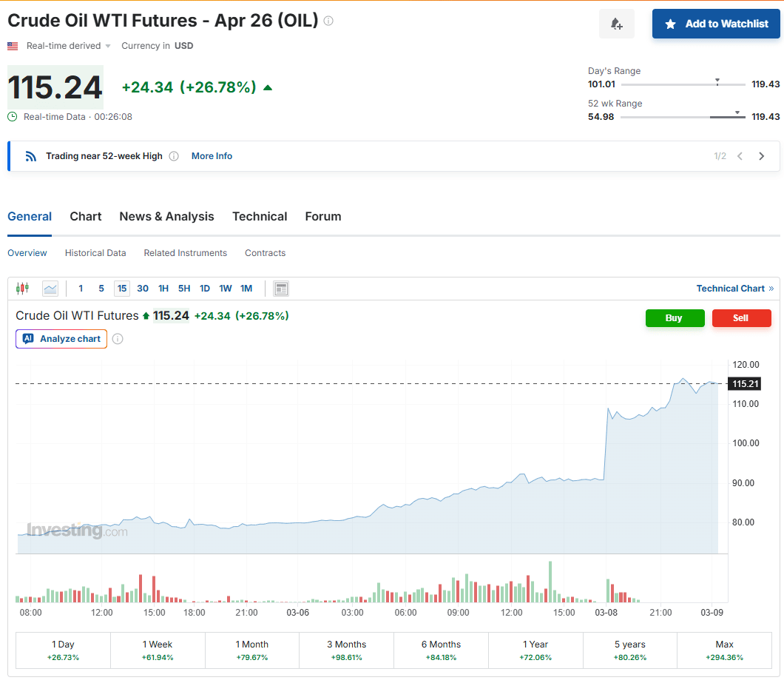Click info icon beside Analyze chart

(118, 339)
